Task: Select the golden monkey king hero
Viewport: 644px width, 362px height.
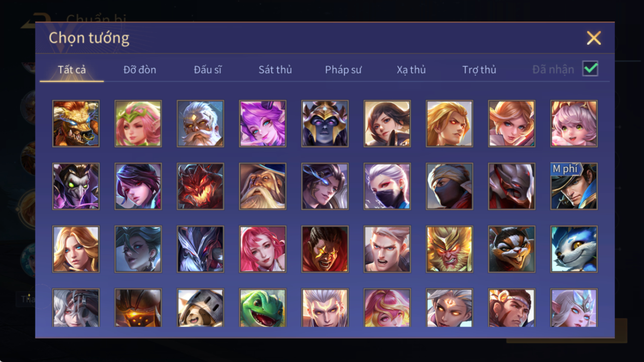Action: tap(449, 249)
